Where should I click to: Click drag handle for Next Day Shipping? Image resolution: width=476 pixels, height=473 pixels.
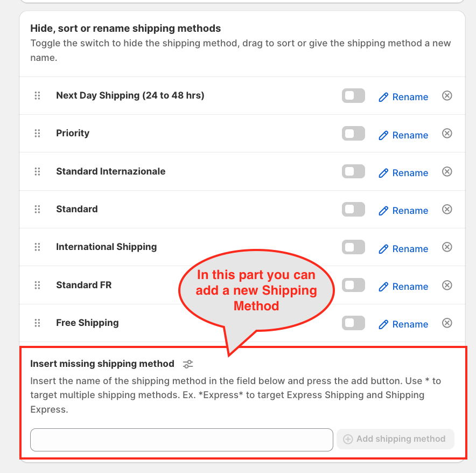coord(37,96)
